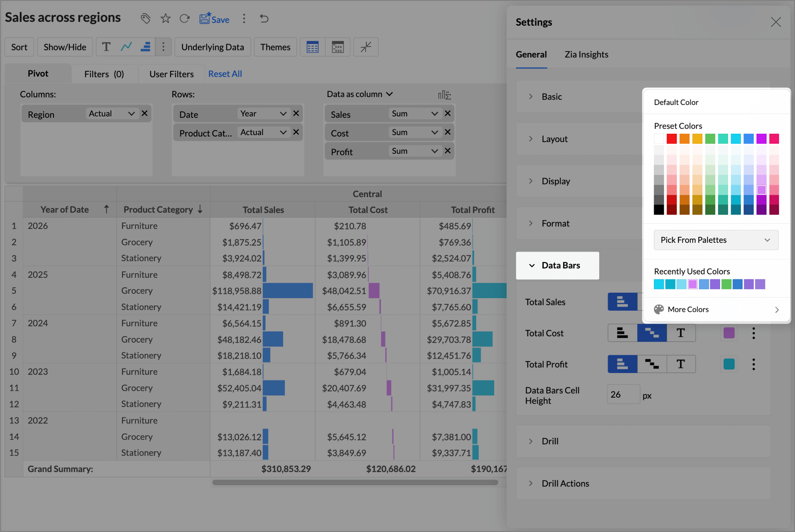Select the line chart icon in toolbar

point(126,47)
